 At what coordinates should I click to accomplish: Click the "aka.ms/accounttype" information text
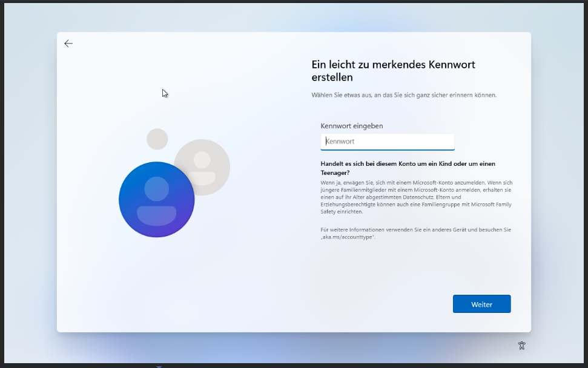point(416,234)
